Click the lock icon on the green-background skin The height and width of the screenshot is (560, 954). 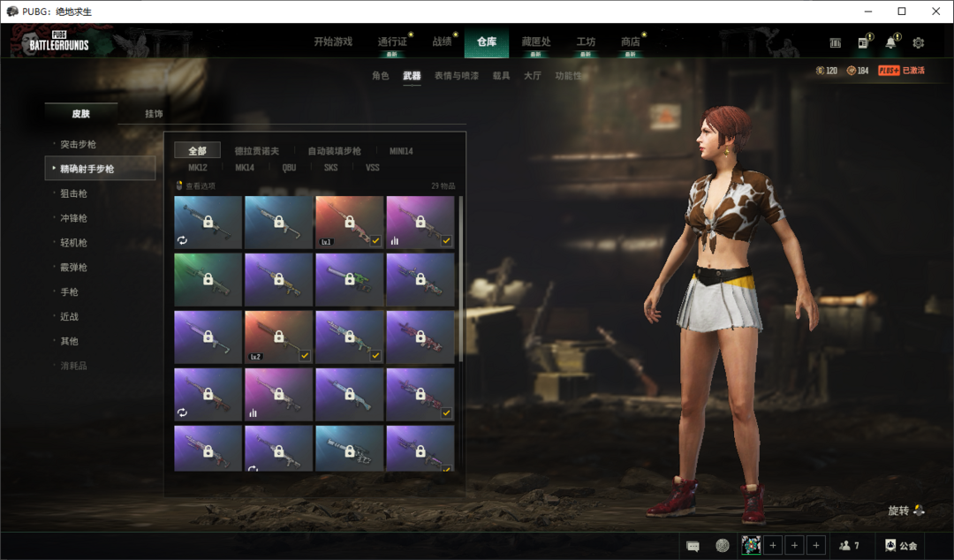208,279
